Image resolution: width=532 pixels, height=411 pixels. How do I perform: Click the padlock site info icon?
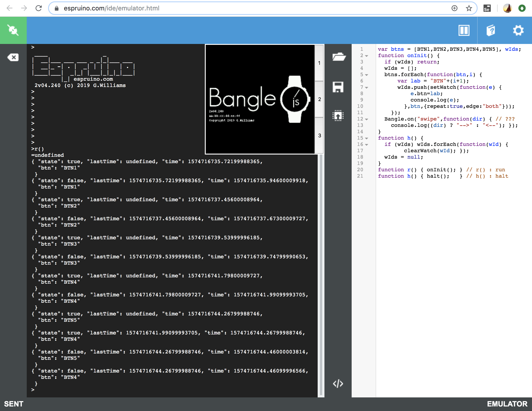pos(56,8)
